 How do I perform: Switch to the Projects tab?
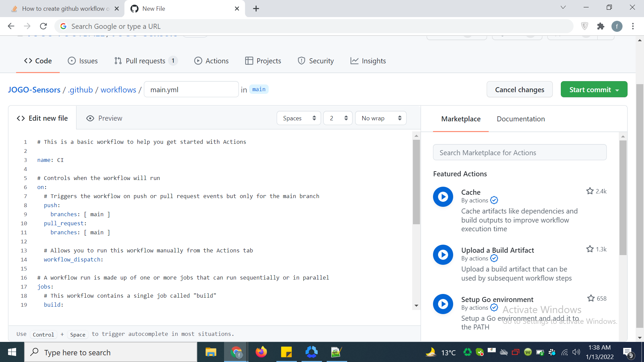coord(263,61)
